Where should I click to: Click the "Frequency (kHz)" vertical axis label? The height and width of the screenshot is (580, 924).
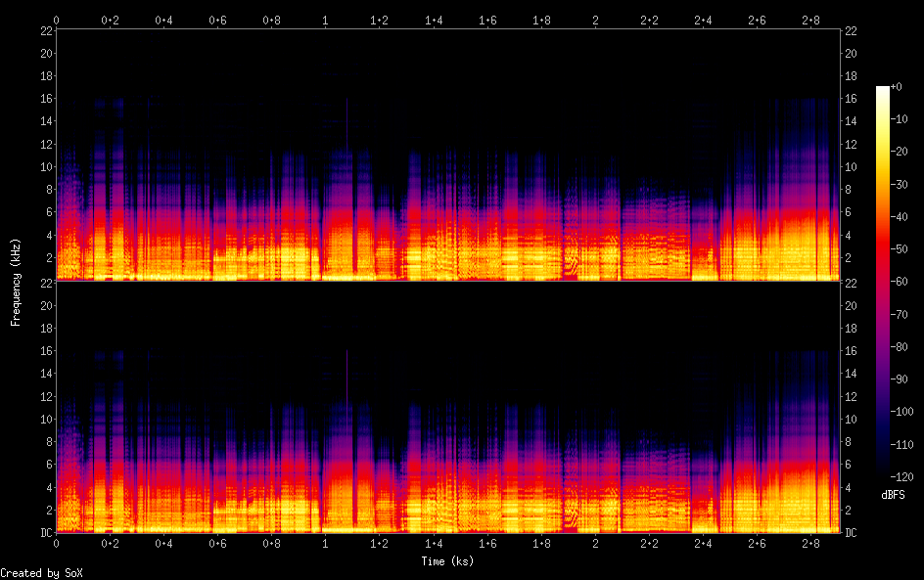16,282
